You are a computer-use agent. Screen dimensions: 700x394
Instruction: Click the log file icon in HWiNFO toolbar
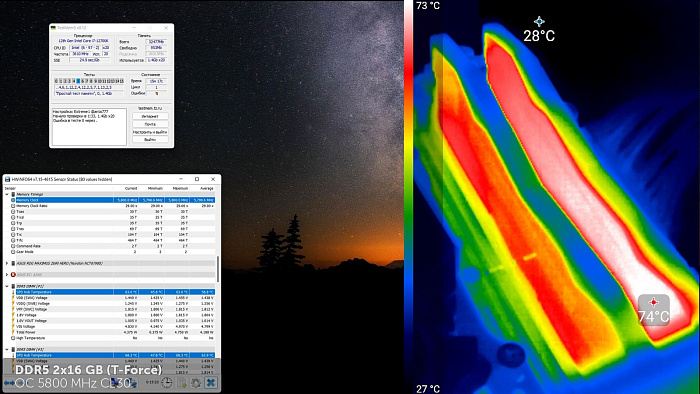pos(182,382)
